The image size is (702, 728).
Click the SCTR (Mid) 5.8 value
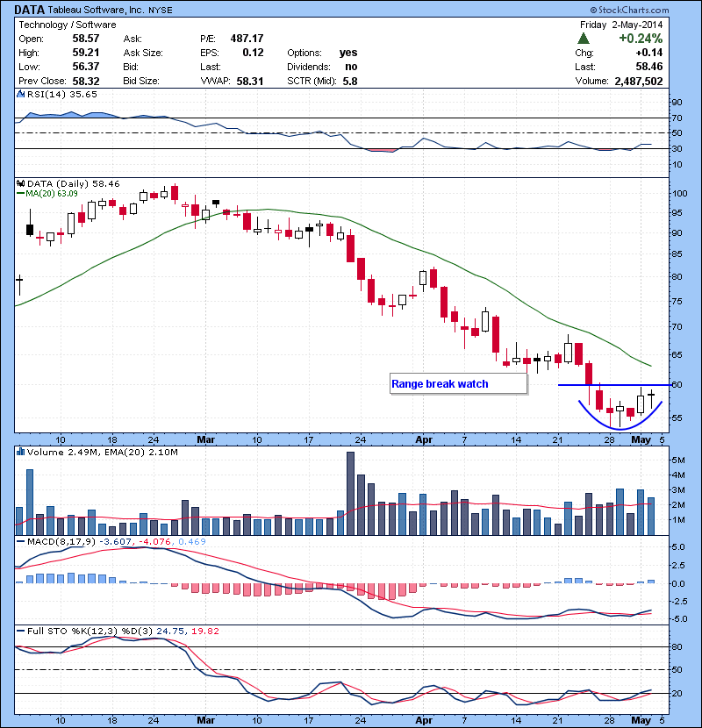350,82
